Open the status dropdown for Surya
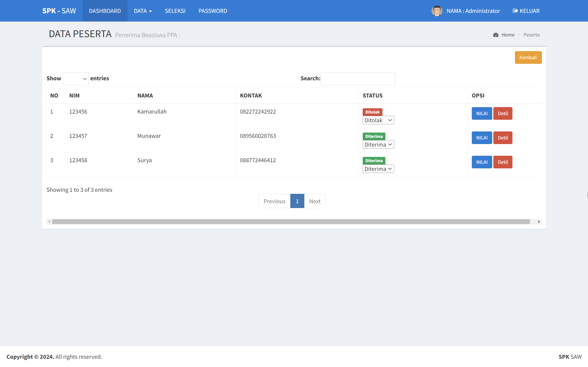Screen dimensions: 588x367 [378, 169]
